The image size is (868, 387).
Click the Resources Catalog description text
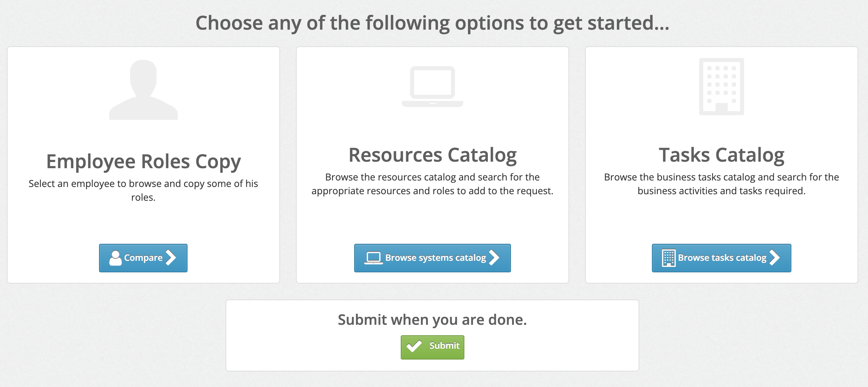pos(432,184)
